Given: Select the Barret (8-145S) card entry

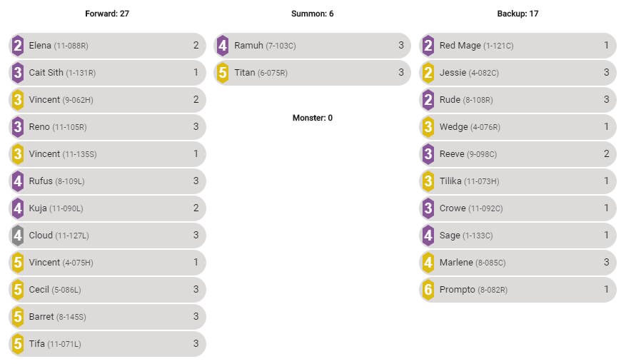Looking at the screenshot, I should 107,317.
